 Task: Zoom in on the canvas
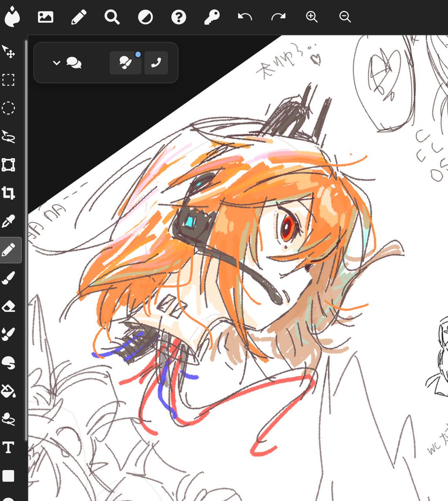point(312,17)
